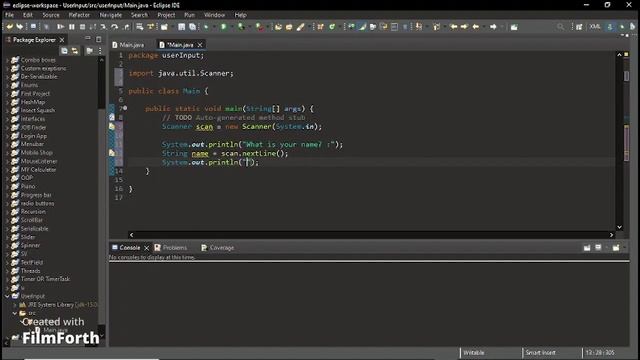Screen dimensions: 640x360
Task: Maximize the Package Explorer panel
Action: 98,39
